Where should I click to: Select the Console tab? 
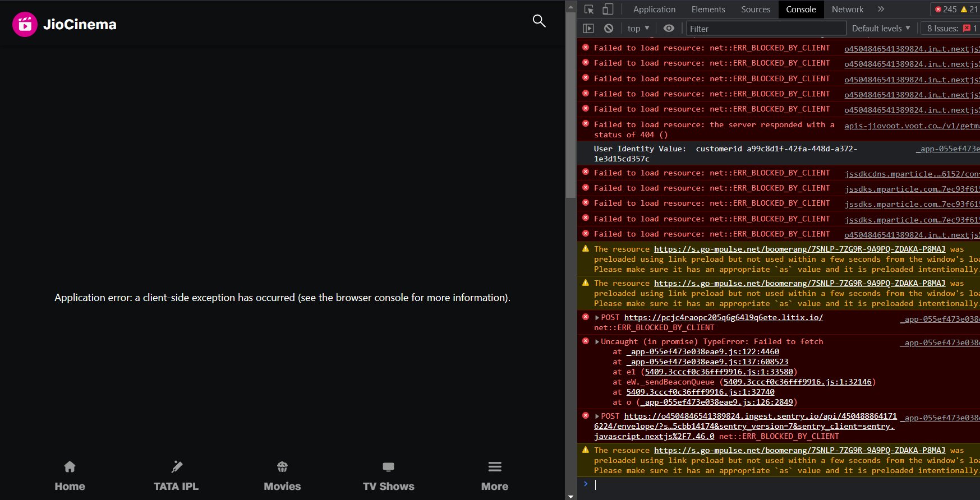coord(800,9)
